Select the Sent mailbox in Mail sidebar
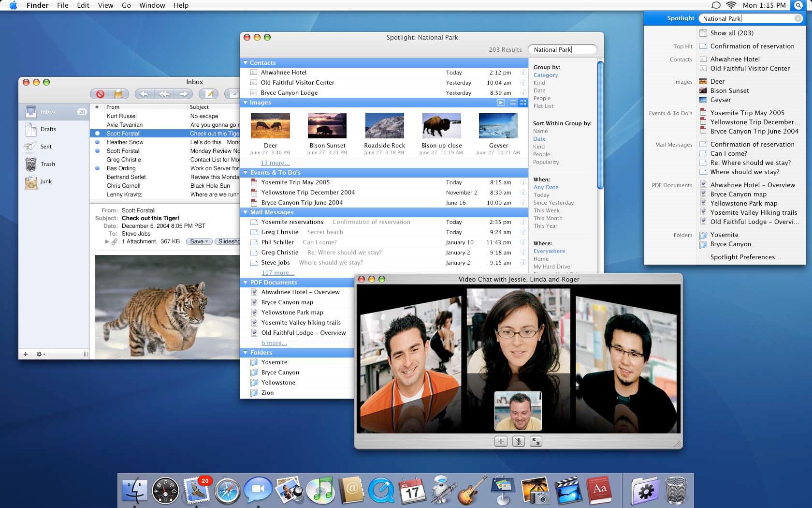The image size is (812, 508). coord(46,147)
